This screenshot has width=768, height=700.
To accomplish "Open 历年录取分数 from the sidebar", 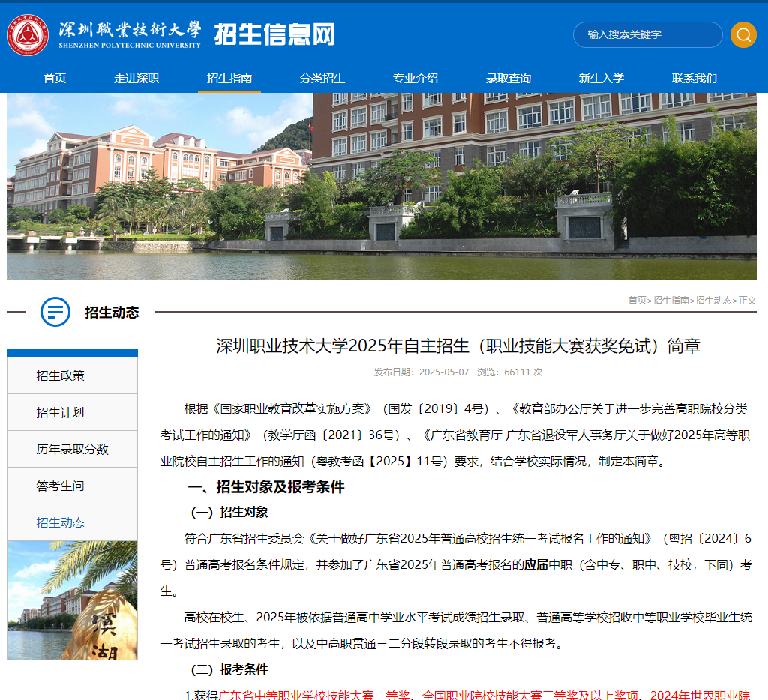I will pos(71,449).
